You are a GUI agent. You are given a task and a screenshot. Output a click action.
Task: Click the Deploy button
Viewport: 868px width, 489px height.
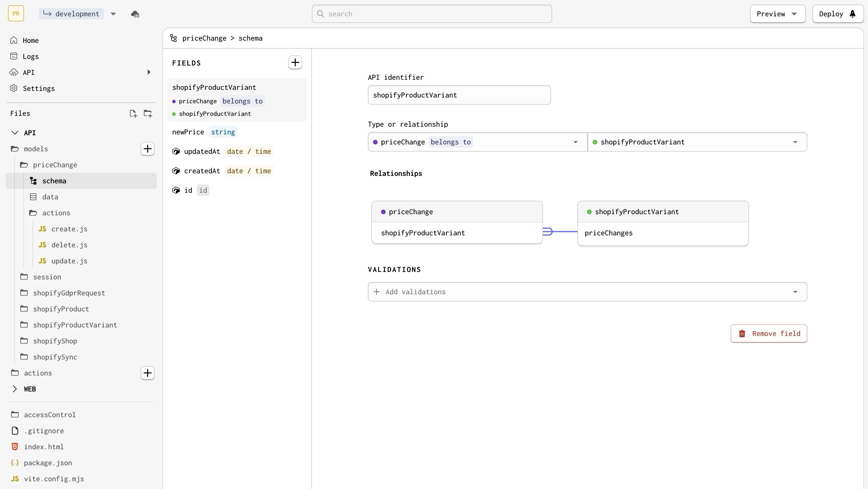pyautogui.click(x=837, y=14)
